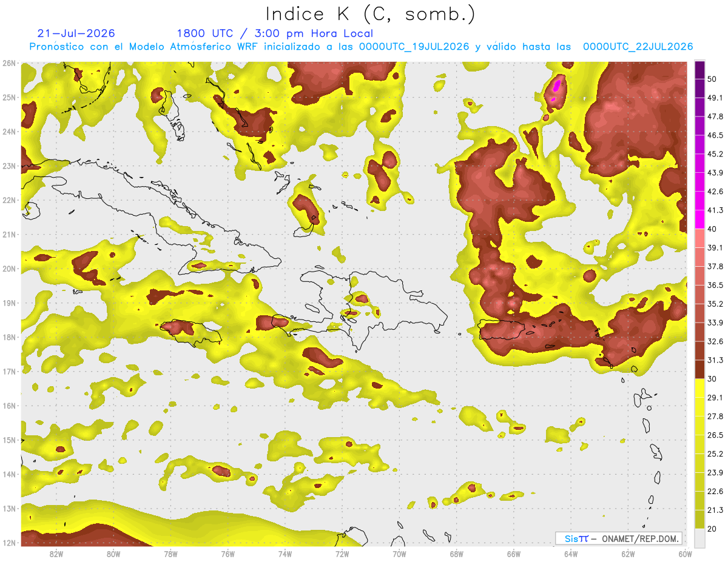Click longitude axis label "74W"

point(285,554)
